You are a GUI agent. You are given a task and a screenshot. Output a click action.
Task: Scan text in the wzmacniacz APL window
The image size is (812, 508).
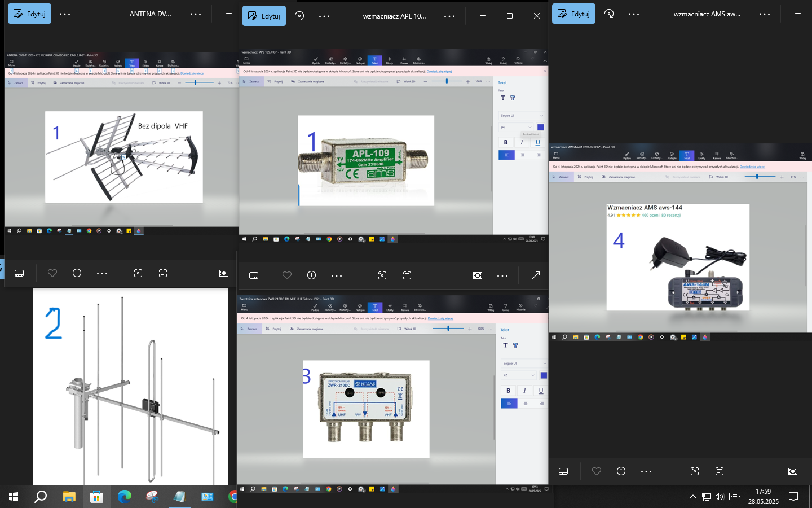[407, 275]
